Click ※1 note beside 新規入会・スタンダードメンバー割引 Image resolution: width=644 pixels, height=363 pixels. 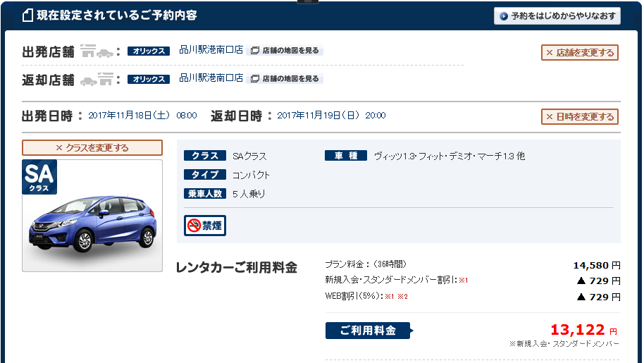tap(464, 281)
